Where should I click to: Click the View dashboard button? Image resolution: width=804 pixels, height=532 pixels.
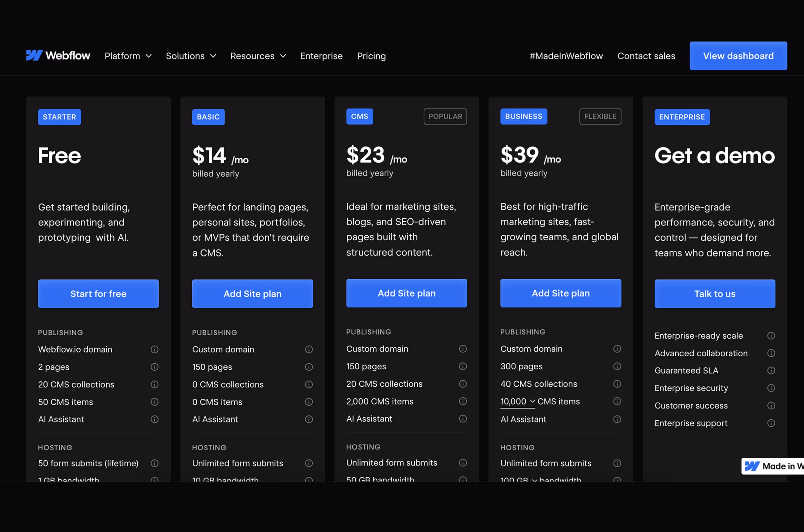tap(738, 56)
